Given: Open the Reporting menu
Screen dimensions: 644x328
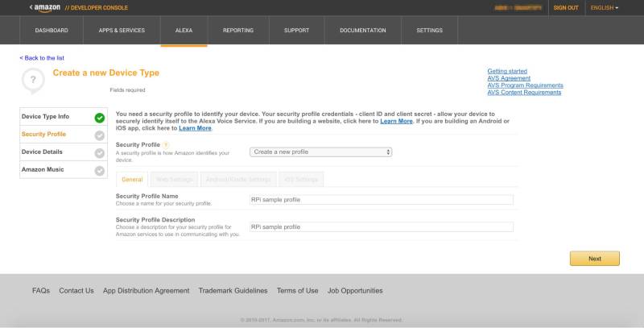Looking at the screenshot, I should coord(238,30).
